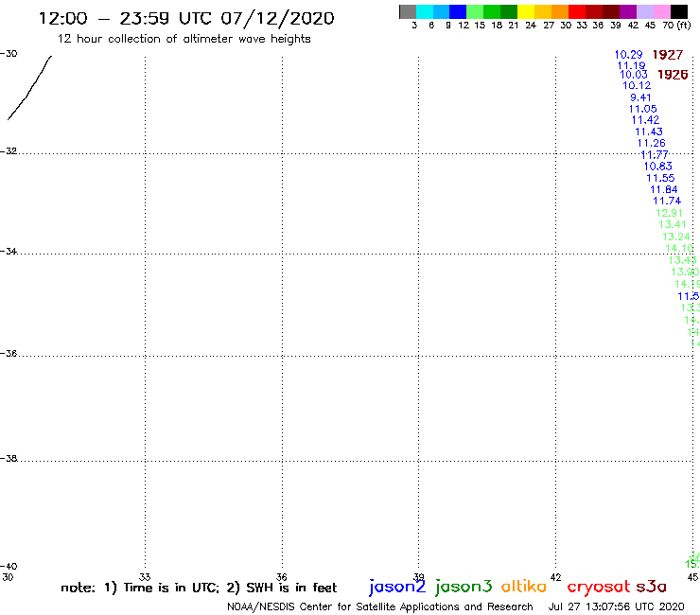The height and width of the screenshot is (615, 700).
Task: Click the '39' longitude axis label
Action: (419, 577)
